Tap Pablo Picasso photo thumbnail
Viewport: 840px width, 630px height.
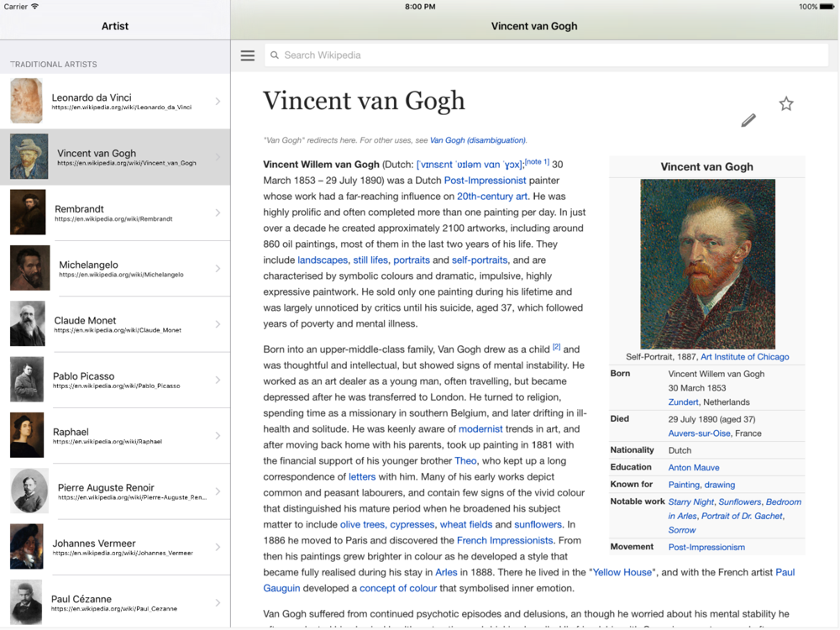(27, 380)
